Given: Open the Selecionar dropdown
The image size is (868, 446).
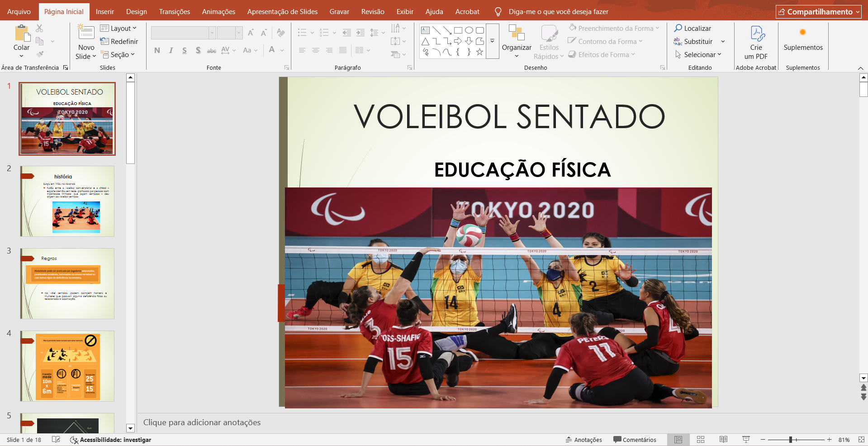Looking at the screenshot, I should [x=698, y=54].
